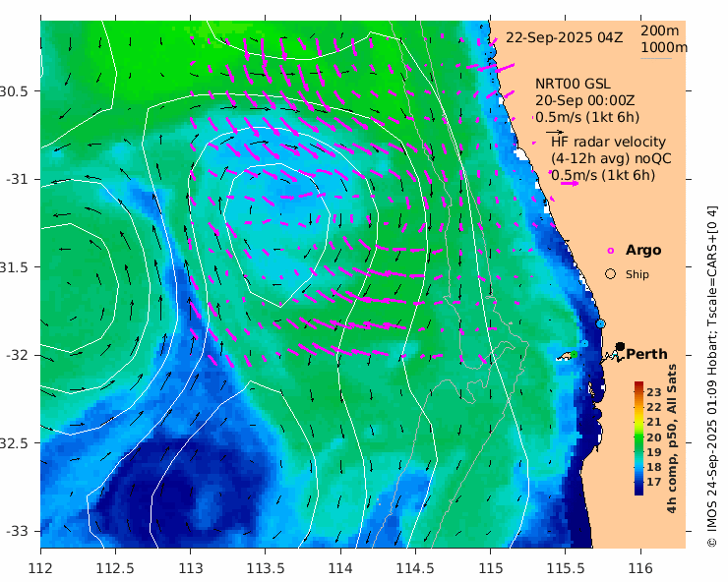
Task: Click the 21 value on the colorbar
Action: coord(653,423)
